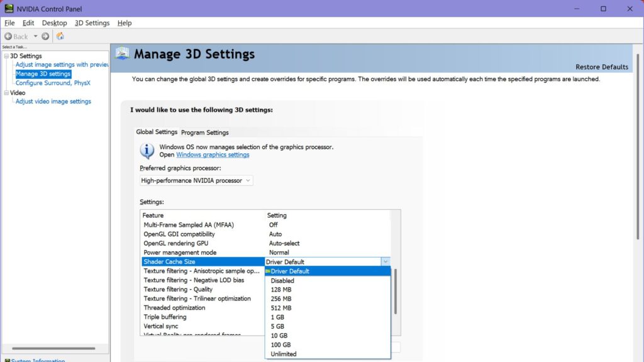Click the home icon in the toolbar

click(60, 36)
